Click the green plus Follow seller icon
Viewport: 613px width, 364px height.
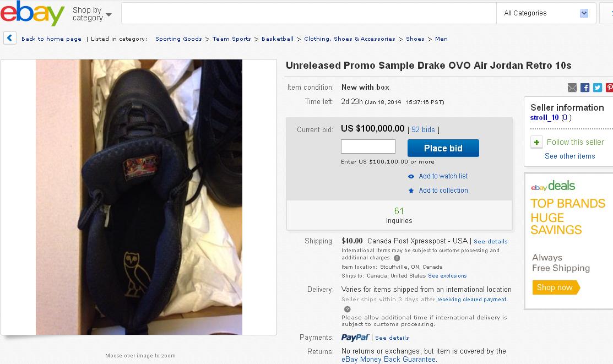click(x=537, y=142)
